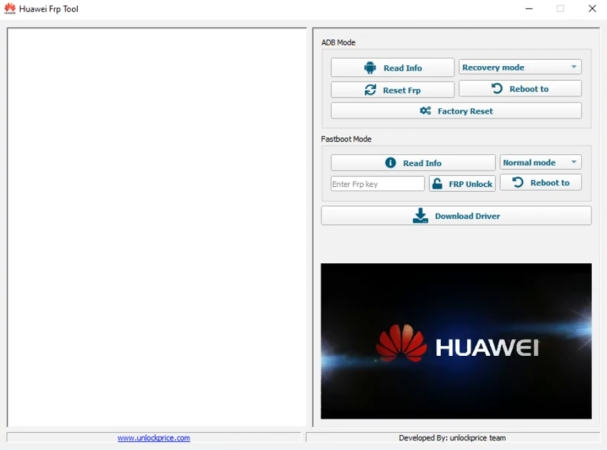Click the Huawei logo icon in title bar
This screenshot has height=450, width=607.
[x=10, y=9]
